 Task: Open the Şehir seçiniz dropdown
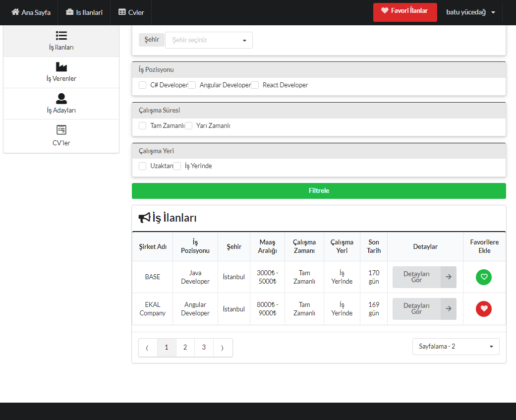pyautogui.click(x=209, y=40)
